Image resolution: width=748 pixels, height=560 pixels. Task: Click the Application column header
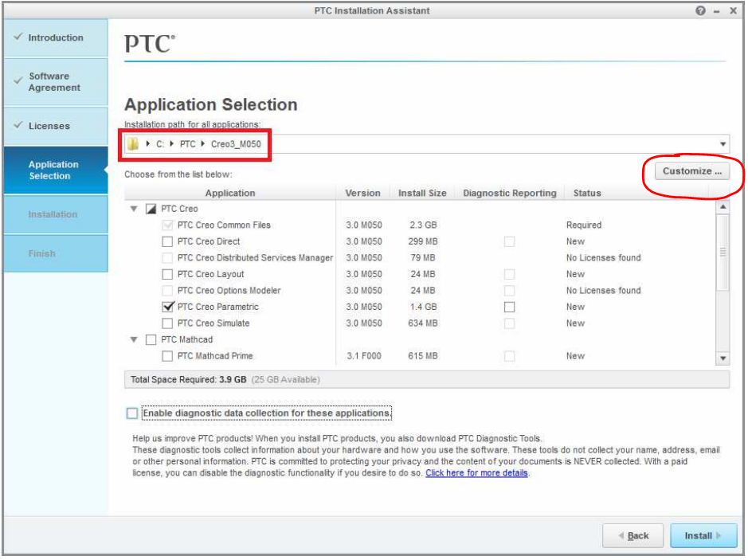(230, 194)
